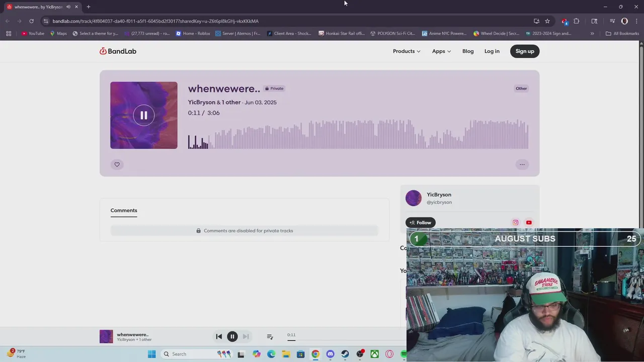This screenshot has height=362, width=644.
Task: Open Steam from the taskbar
Action: coord(345,354)
